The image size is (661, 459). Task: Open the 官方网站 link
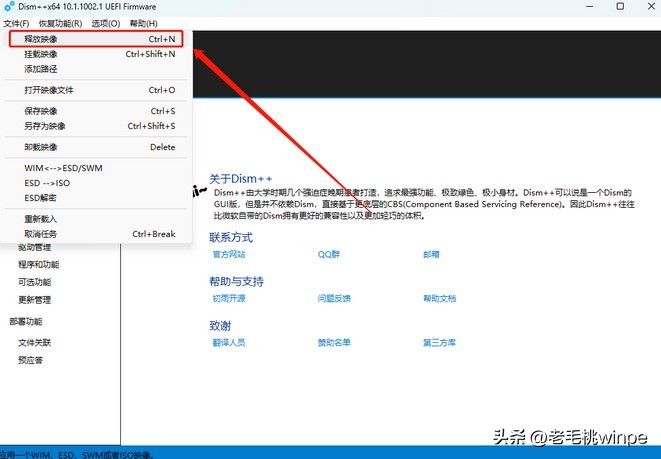(229, 254)
